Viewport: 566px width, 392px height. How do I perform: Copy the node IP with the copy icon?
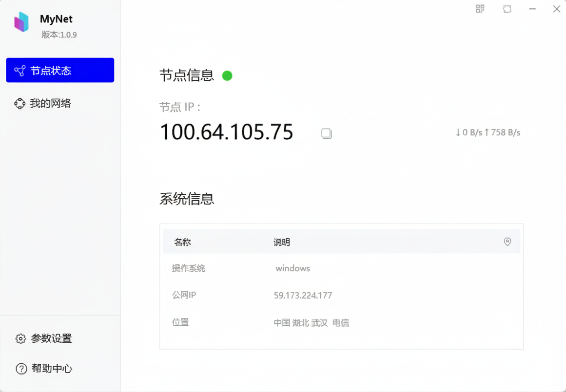click(x=327, y=133)
